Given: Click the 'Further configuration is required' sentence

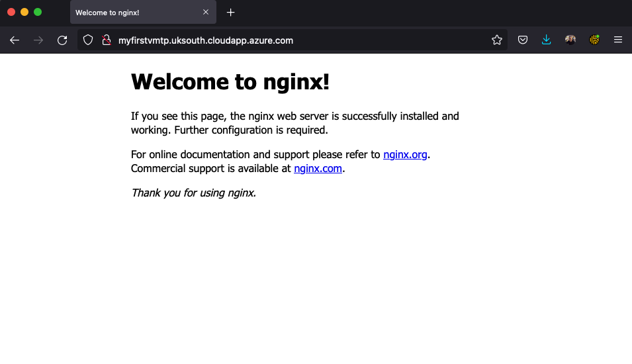Looking at the screenshot, I should point(251,130).
